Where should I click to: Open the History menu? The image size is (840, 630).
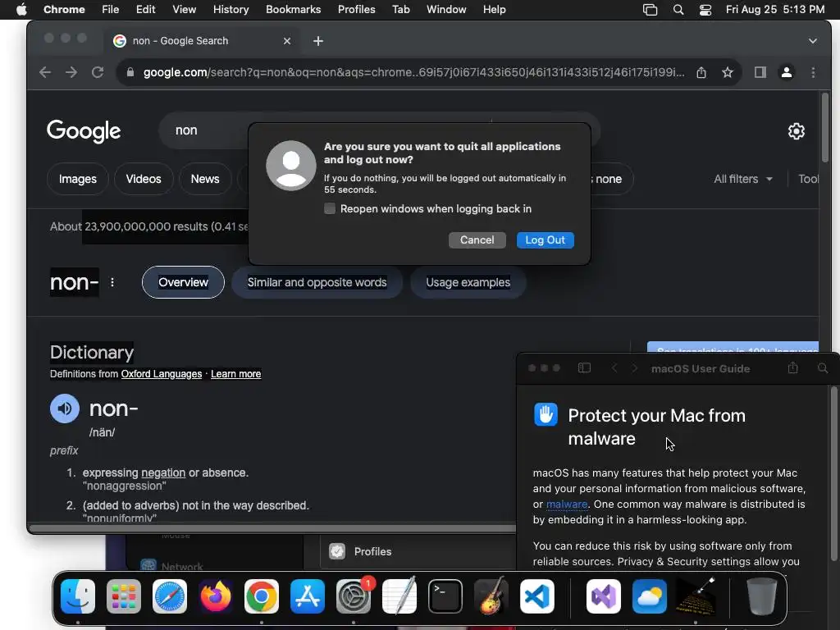point(231,10)
